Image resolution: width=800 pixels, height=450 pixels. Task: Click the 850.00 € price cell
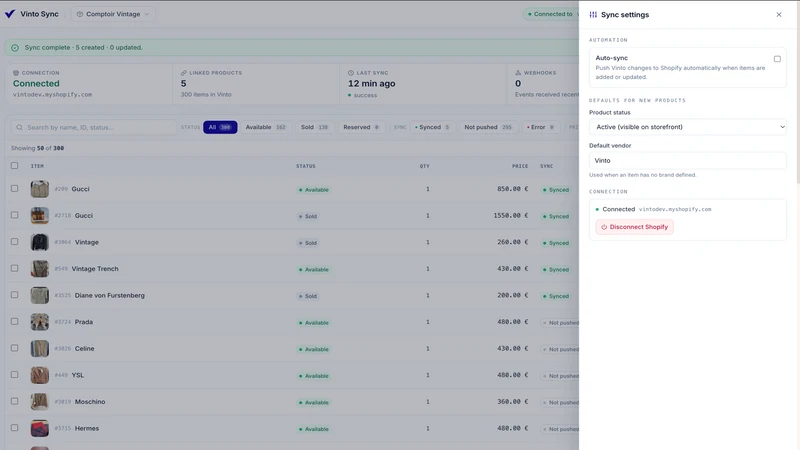coord(512,189)
